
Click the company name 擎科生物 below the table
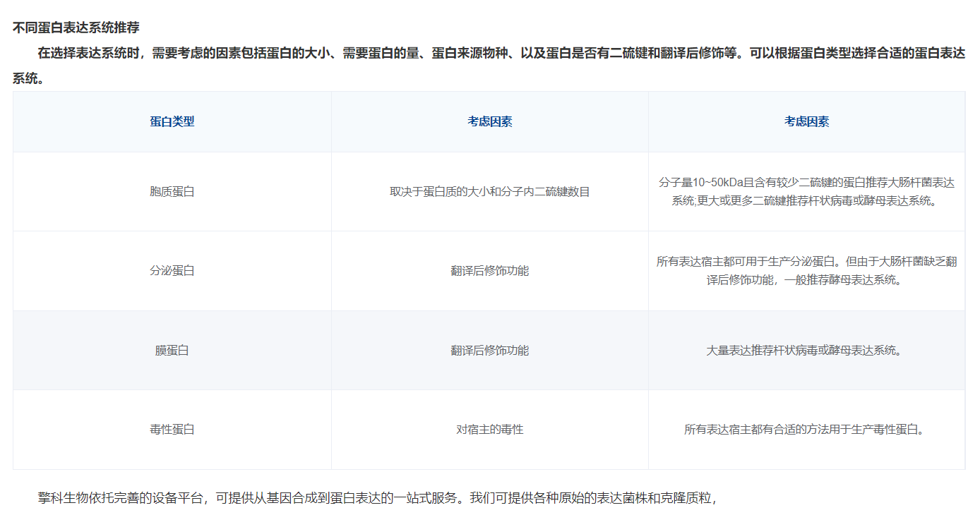pyautogui.click(x=64, y=498)
